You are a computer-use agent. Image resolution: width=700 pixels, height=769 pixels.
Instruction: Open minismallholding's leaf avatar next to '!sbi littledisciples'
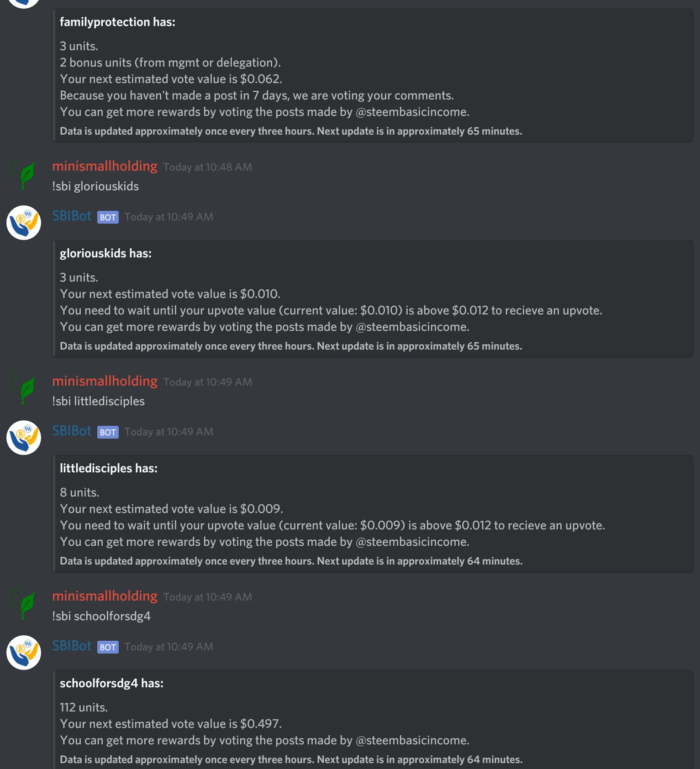24,388
